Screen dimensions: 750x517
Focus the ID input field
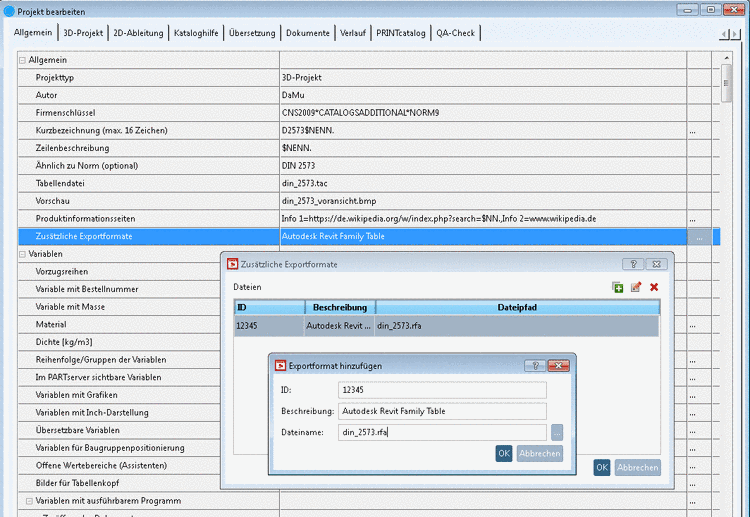click(442, 390)
